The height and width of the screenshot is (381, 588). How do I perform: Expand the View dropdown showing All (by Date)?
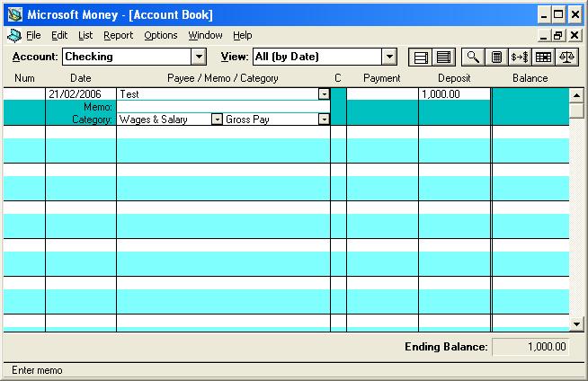[x=389, y=57]
